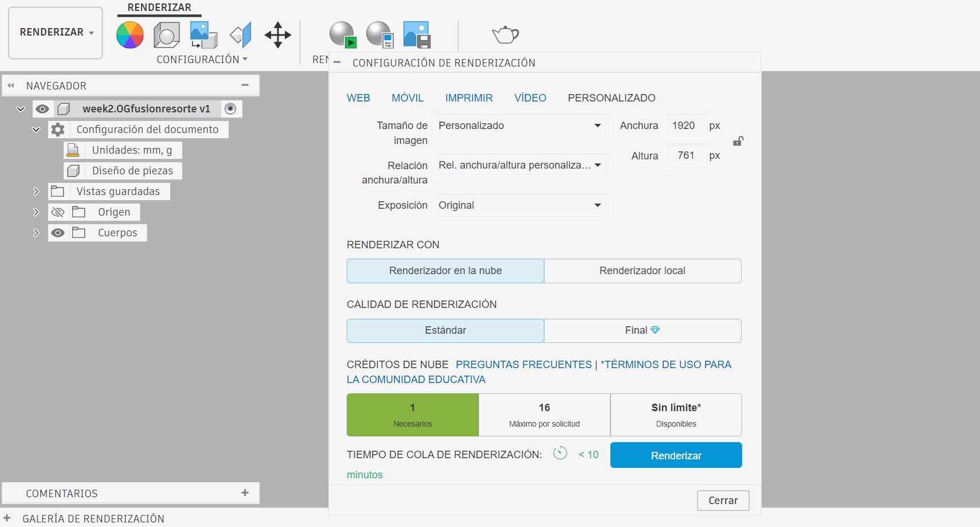This screenshot has height=527, width=980.
Task: Show the hidden Origen folder
Action: 57,212
